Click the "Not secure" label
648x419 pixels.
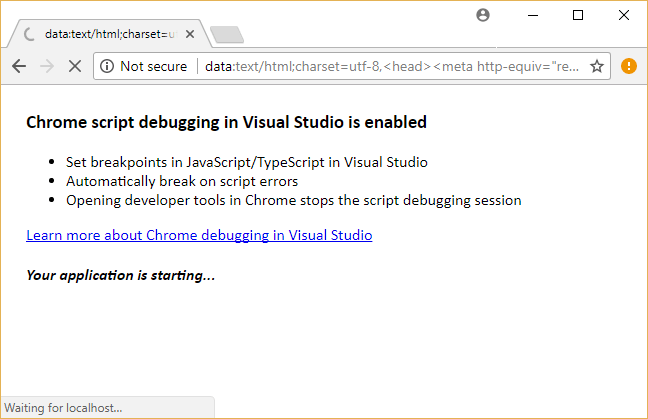click(153, 66)
